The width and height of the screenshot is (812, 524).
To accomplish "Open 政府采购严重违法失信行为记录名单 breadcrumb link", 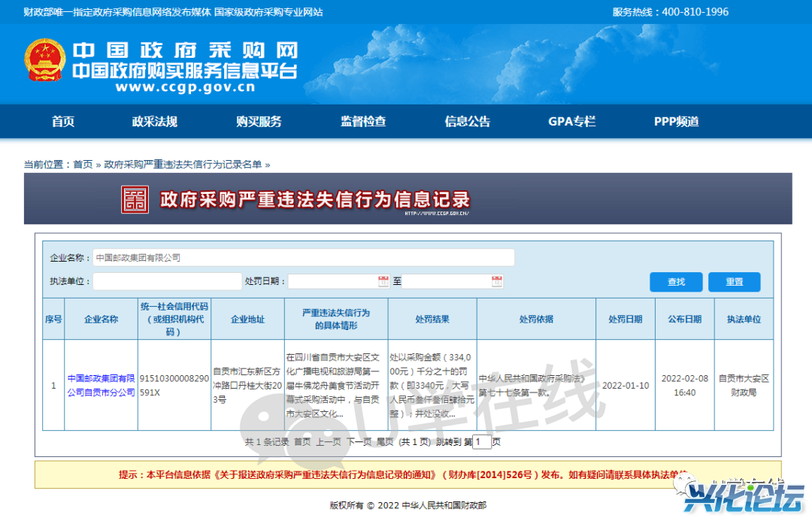I will click(x=183, y=164).
